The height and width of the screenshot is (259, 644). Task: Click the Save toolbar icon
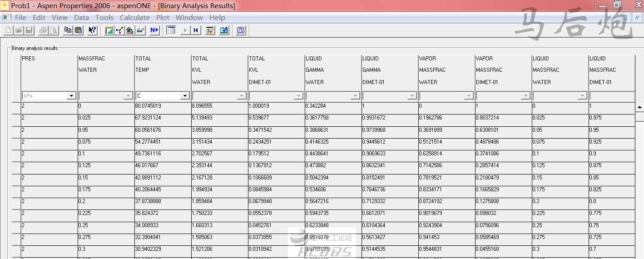pyautogui.click(x=29, y=30)
